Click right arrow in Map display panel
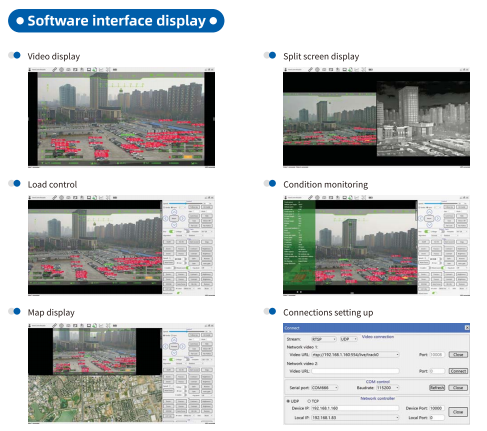This screenshot has height=431, width=487. point(182,347)
